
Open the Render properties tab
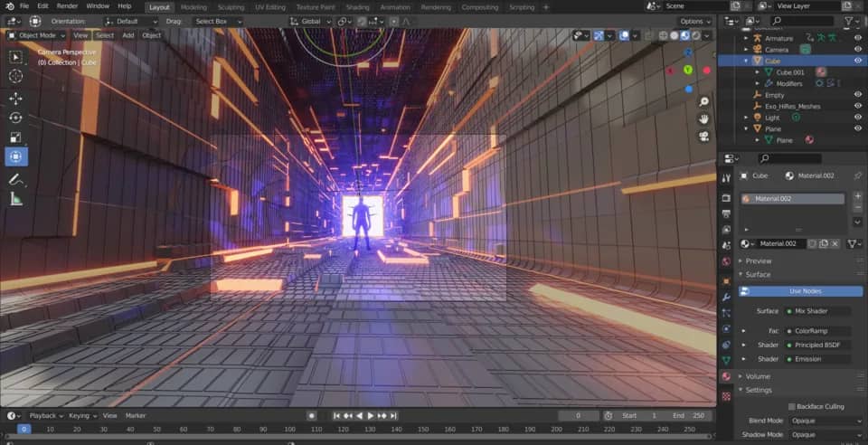pos(726,198)
